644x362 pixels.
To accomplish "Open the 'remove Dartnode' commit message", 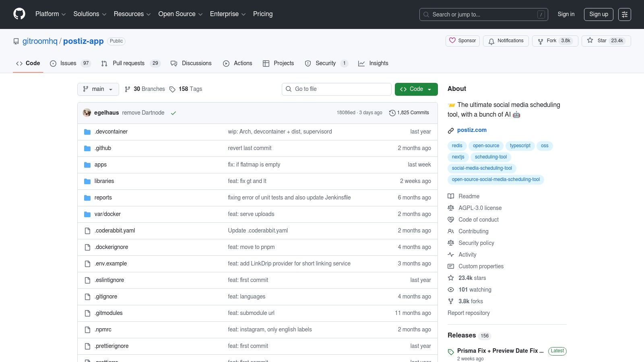I will pos(143,113).
